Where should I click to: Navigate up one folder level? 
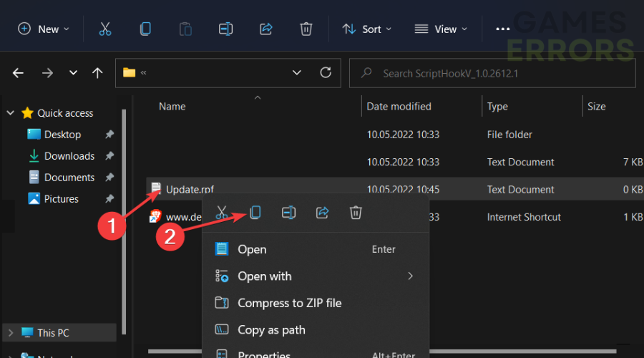tap(97, 72)
